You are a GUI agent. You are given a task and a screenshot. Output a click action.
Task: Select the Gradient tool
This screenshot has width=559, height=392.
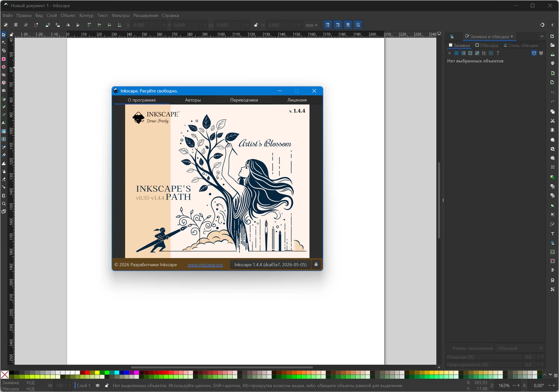point(4,131)
